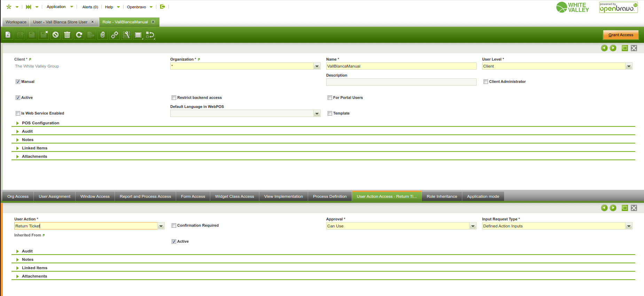
Task: Uncheck the Manual checkbox
Action: 18,82
